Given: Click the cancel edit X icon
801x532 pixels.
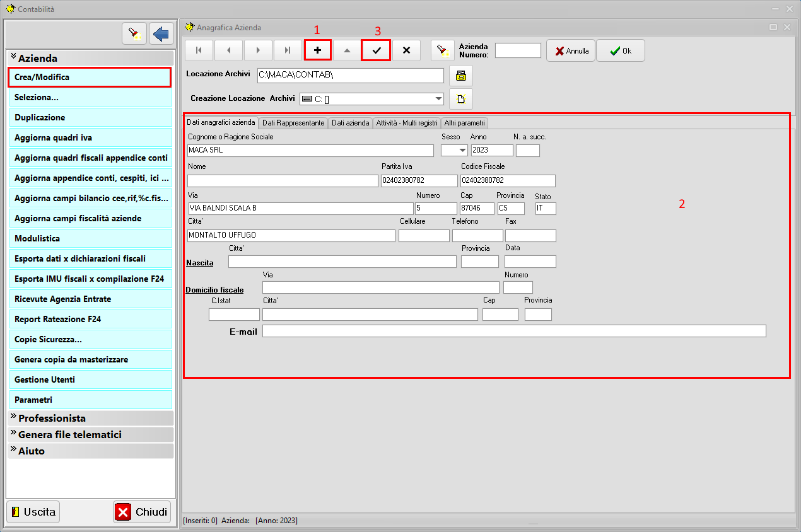Looking at the screenshot, I should 406,50.
